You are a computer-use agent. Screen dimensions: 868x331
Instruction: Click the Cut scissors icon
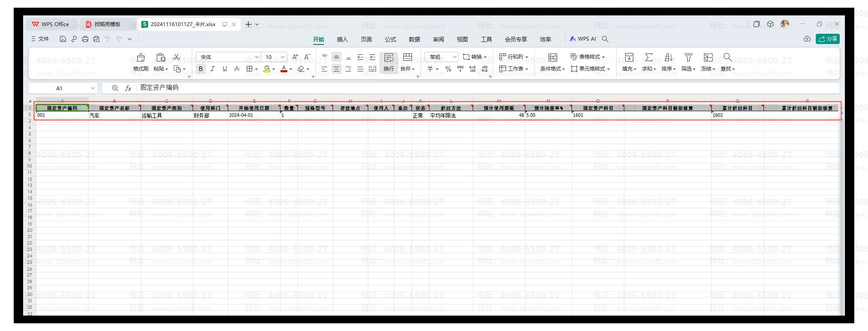coord(176,57)
